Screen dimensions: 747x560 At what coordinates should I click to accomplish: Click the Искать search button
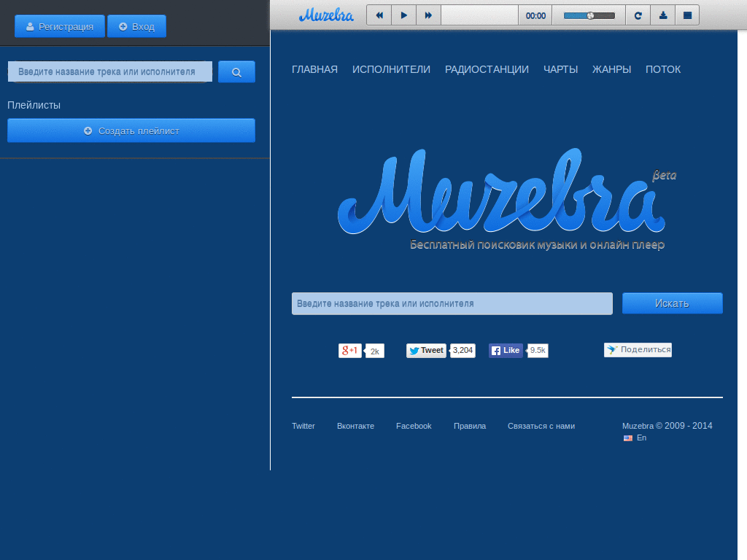click(672, 303)
